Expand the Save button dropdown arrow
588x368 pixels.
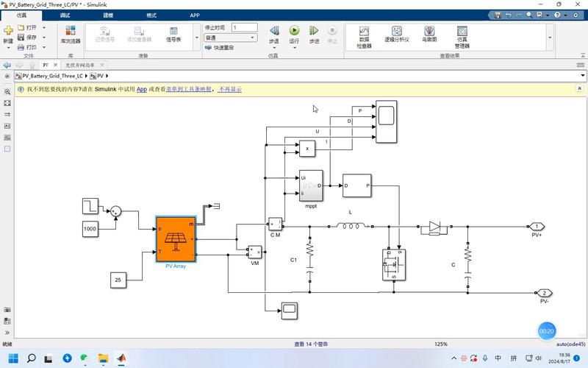tap(44, 38)
